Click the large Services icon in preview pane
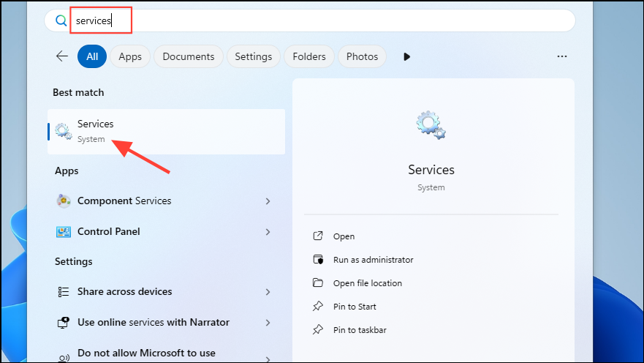 pyautogui.click(x=431, y=125)
